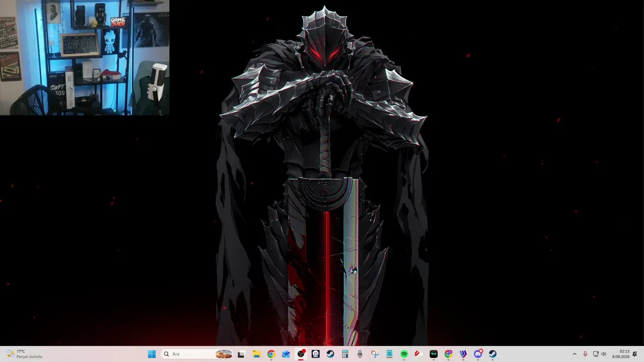Open network status tray icon
Viewport: 644px width, 362px height.
596,354
